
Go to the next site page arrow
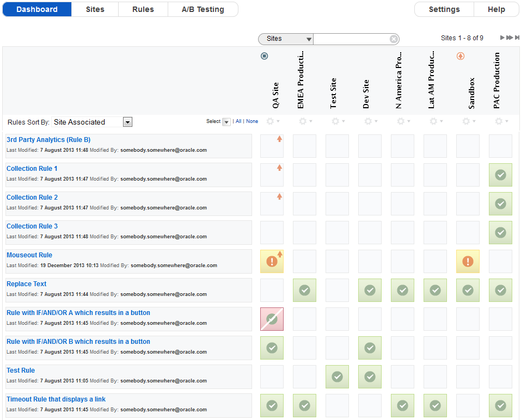[502, 38]
